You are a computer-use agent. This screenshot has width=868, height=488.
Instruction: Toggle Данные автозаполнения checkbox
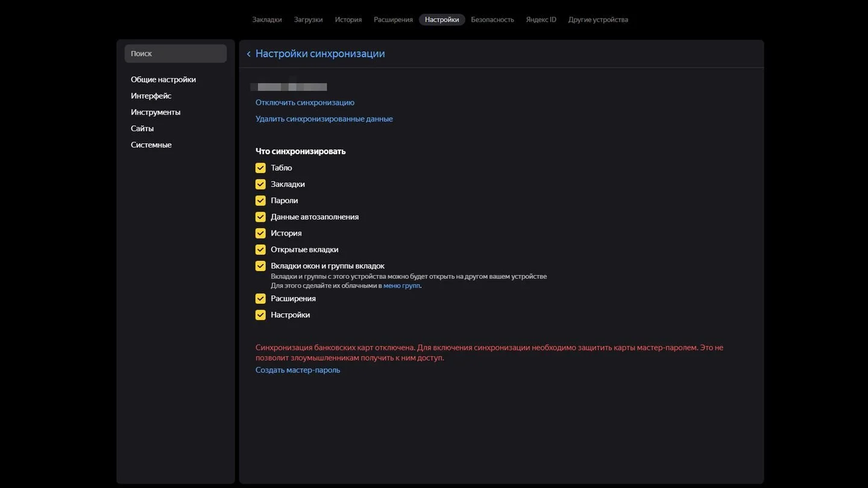(x=260, y=217)
